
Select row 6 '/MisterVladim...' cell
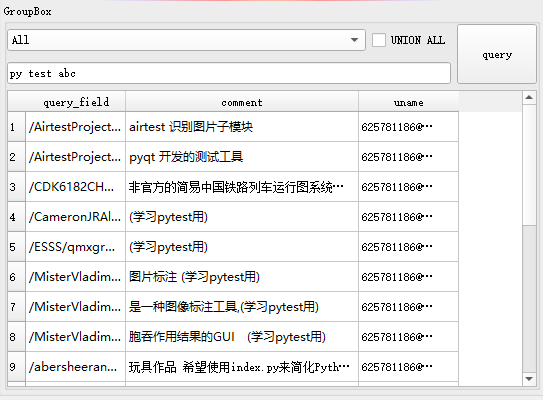pyautogui.click(x=75, y=277)
